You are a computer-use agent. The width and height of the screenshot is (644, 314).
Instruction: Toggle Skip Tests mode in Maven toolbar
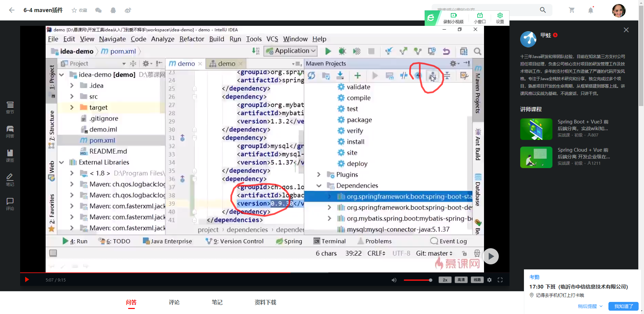point(418,76)
